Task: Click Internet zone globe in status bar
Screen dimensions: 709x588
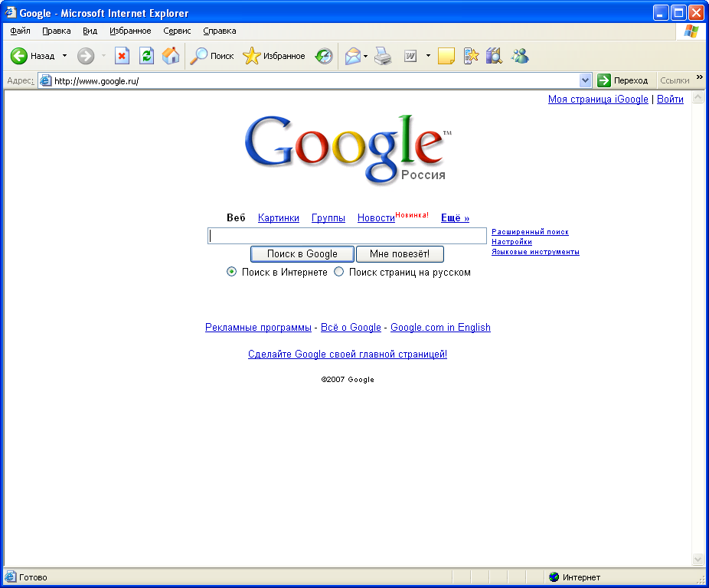Action: pyautogui.click(x=554, y=577)
